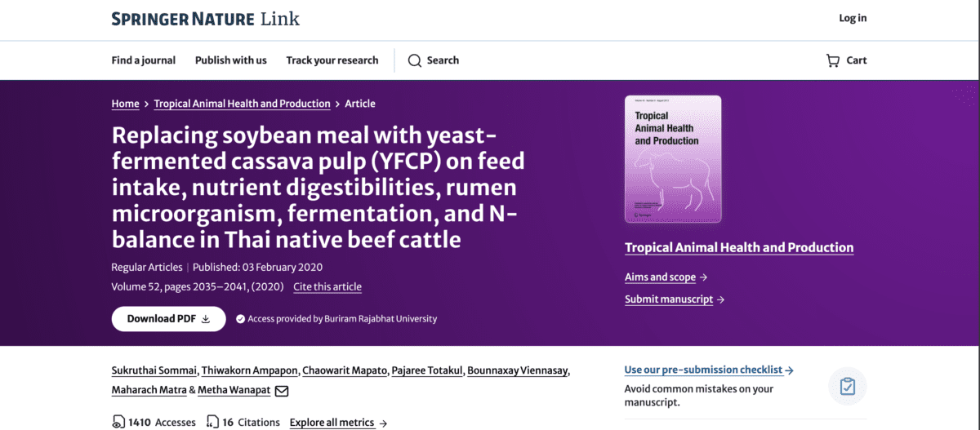
Task: Click the Log in link
Action: pos(853,18)
